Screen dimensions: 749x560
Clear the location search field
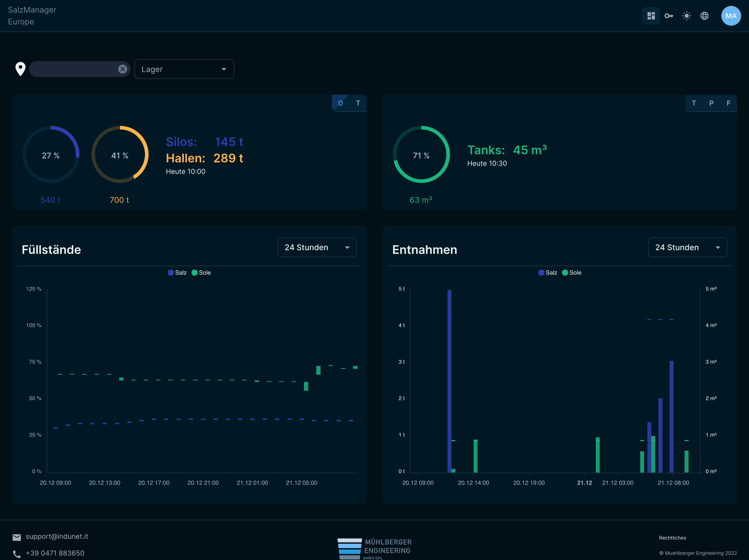(123, 69)
